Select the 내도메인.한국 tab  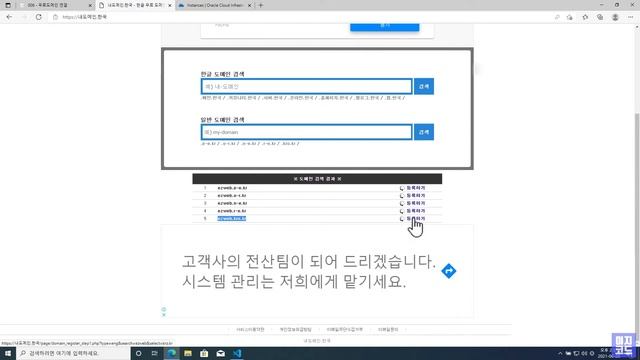[135, 5]
